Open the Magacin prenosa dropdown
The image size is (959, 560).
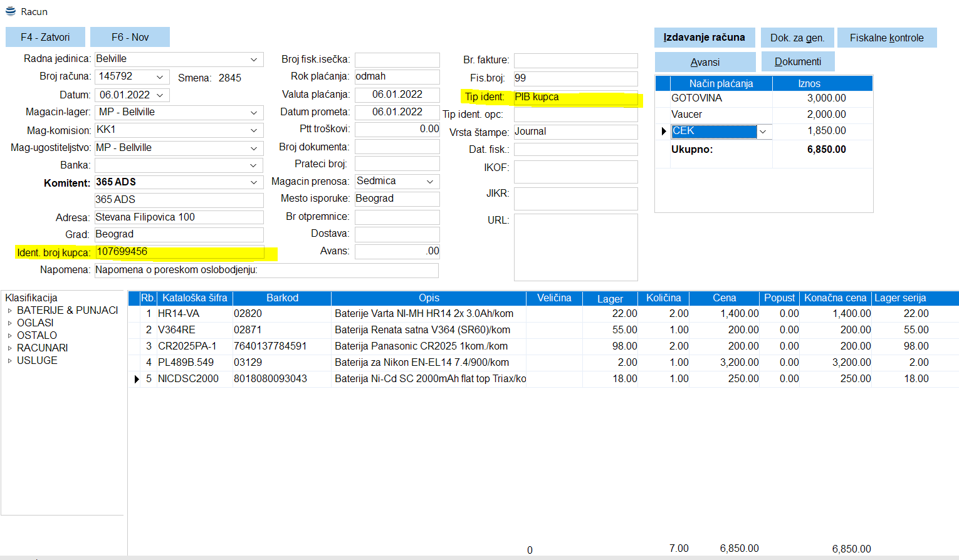(430, 182)
